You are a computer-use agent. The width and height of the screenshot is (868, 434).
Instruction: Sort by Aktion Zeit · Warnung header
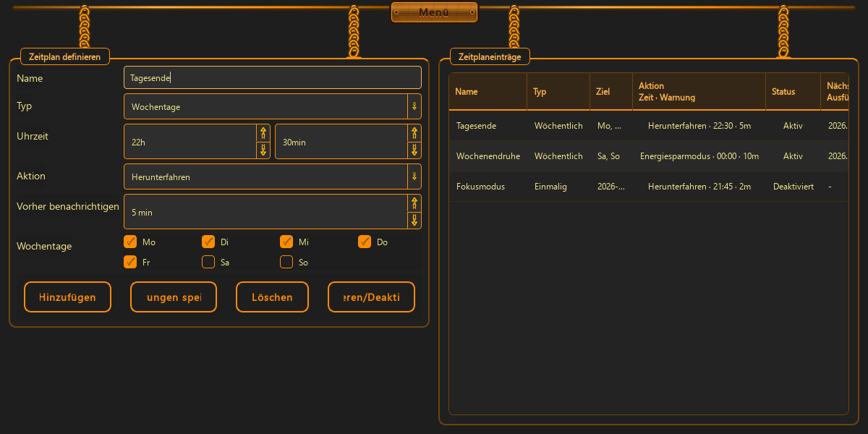click(x=699, y=92)
